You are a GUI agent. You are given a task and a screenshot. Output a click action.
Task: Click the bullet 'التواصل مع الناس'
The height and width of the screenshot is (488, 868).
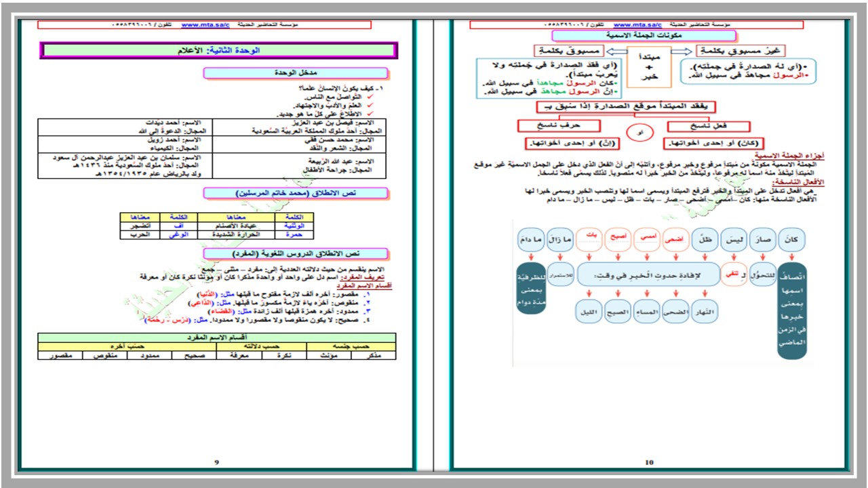point(332,98)
